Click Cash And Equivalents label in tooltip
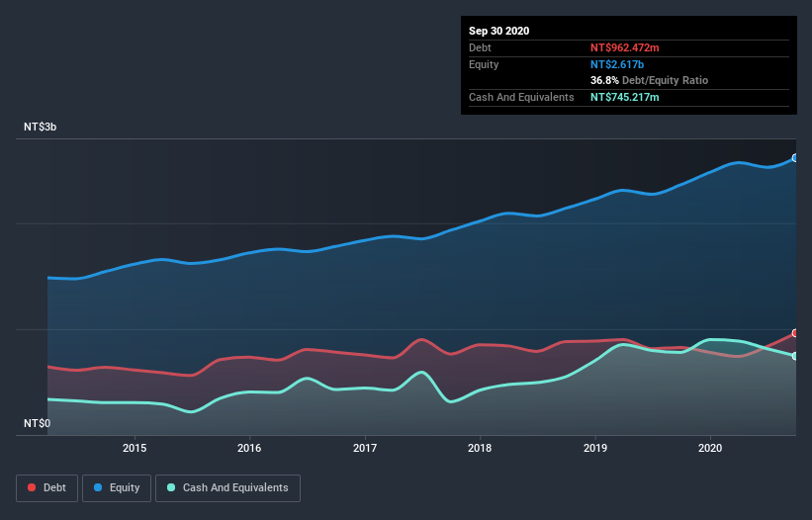The image size is (812, 520). coord(521,97)
